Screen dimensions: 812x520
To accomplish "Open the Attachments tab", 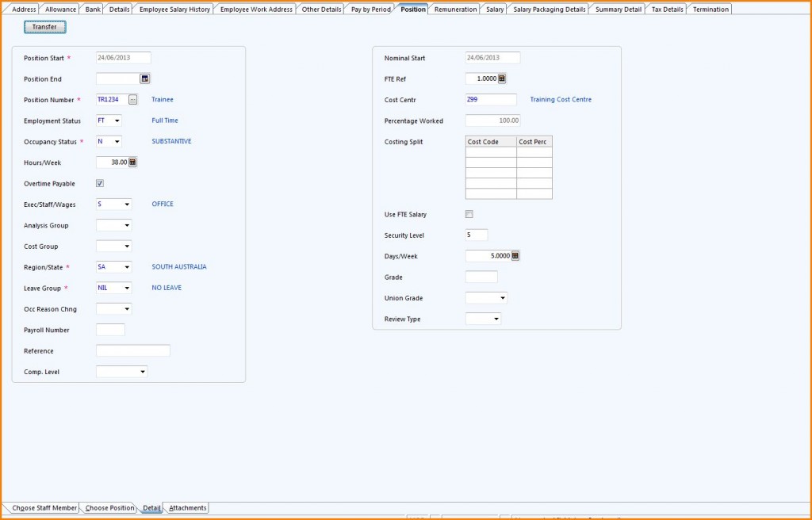I will point(186,508).
